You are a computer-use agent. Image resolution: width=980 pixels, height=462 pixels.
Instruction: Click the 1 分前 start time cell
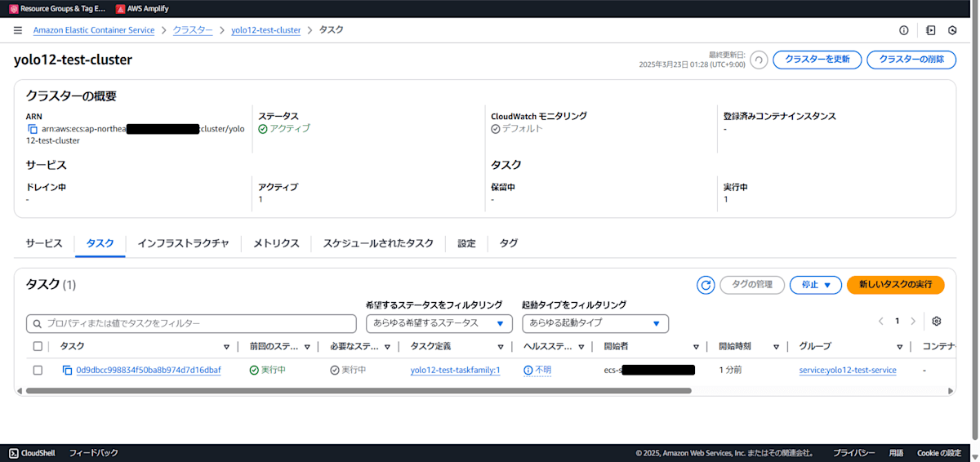pos(730,371)
